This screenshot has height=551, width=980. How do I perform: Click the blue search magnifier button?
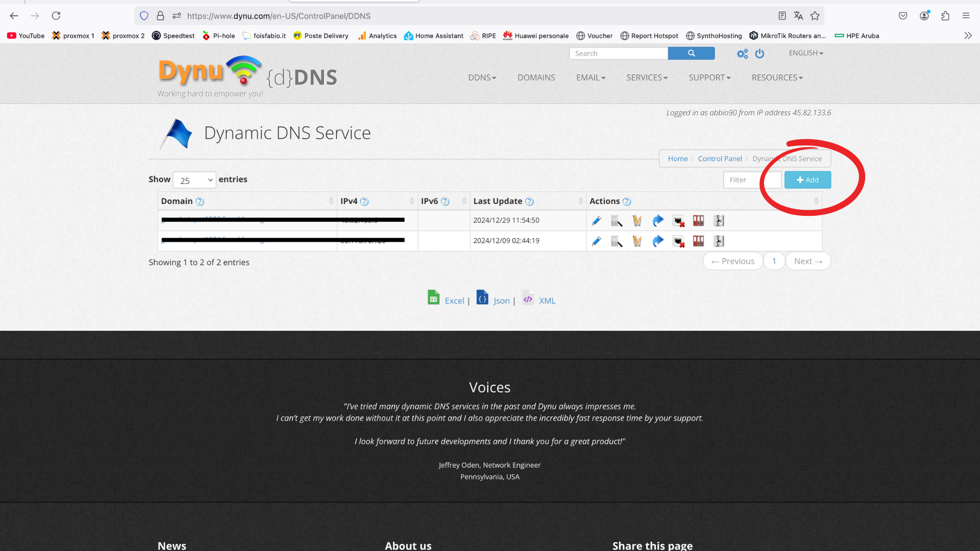691,53
